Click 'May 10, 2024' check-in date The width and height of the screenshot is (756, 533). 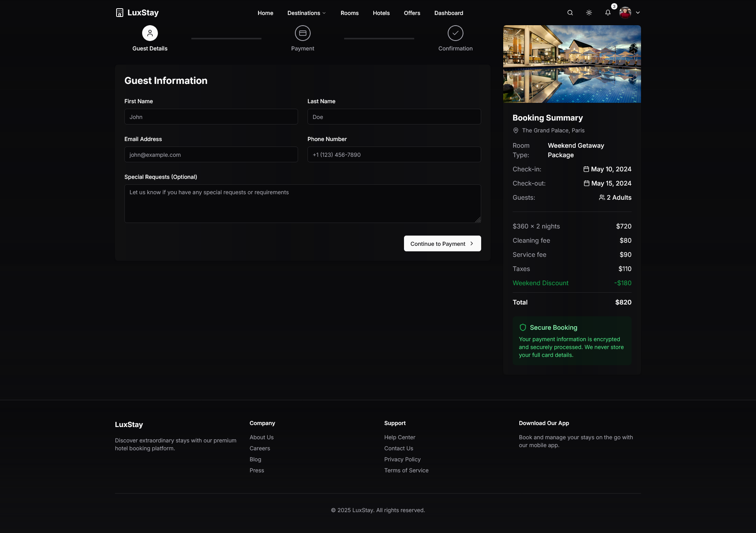click(611, 169)
